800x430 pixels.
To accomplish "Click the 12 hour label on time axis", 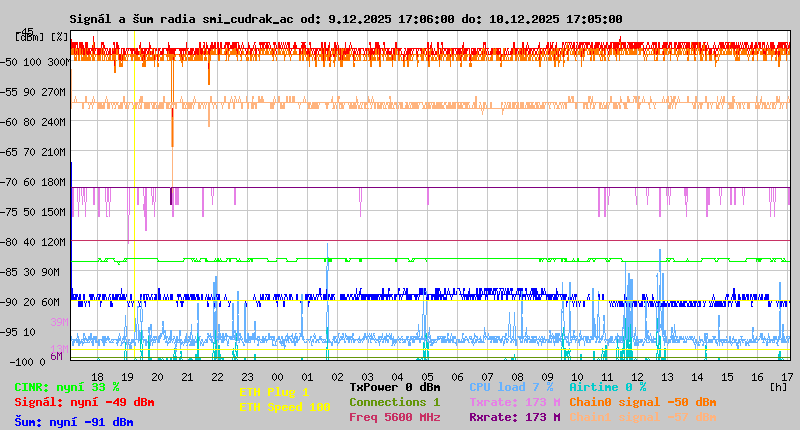I will pyautogui.click(x=638, y=376).
